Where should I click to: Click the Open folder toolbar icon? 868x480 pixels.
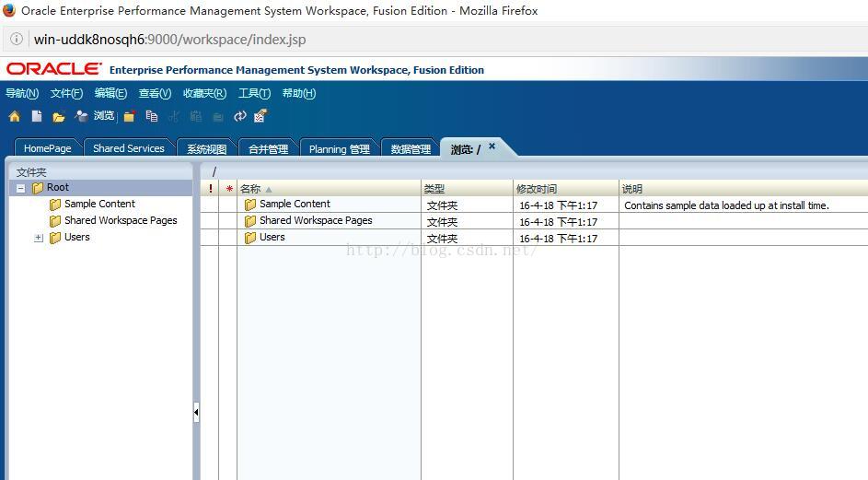[58, 116]
